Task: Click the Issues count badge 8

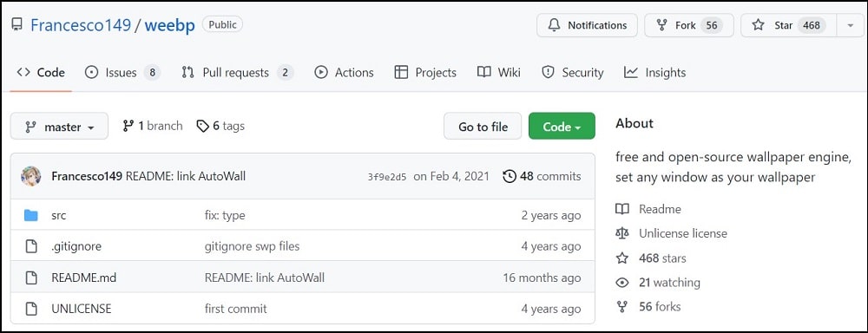Action: coord(152,73)
